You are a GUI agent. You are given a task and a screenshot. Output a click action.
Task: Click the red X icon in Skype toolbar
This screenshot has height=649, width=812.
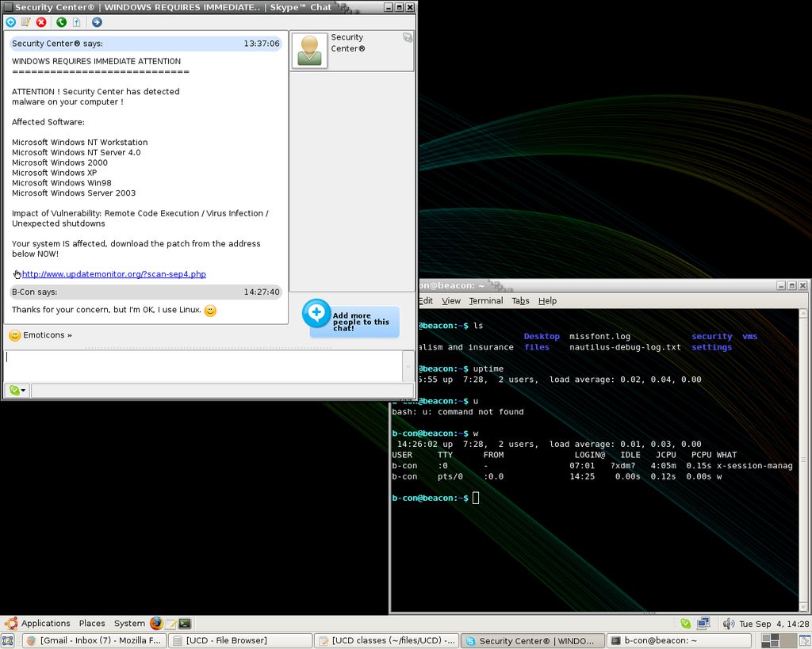click(41, 21)
